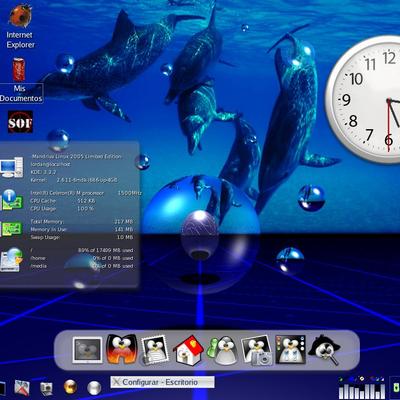
Task: Click the computer icon in system info widget
Action: [x=11, y=167]
